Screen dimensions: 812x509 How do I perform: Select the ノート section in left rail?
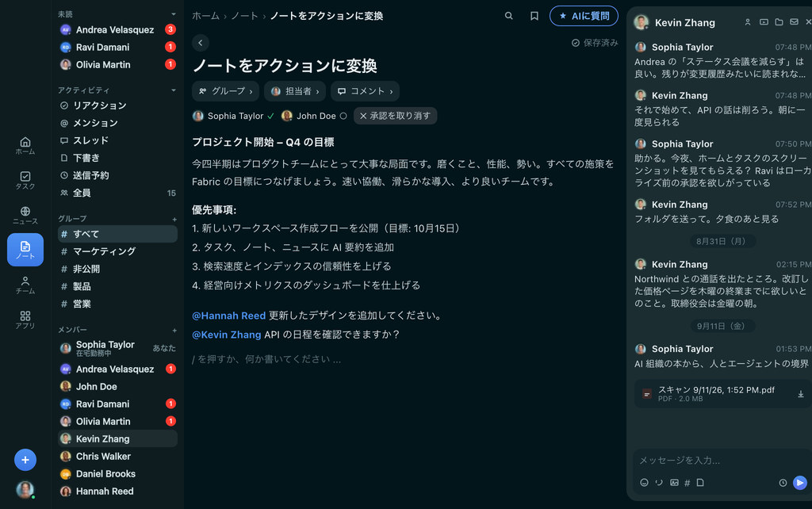pos(25,250)
